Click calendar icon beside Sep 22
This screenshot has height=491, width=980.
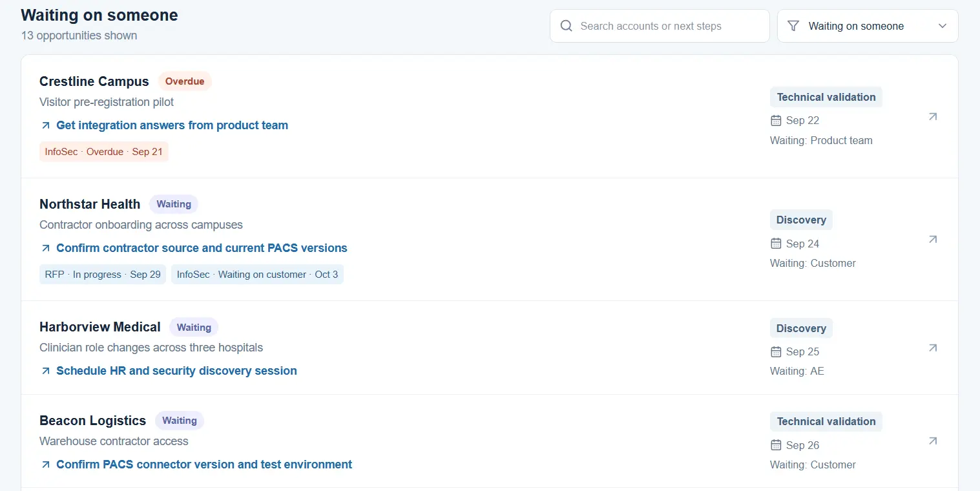tap(776, 121)
